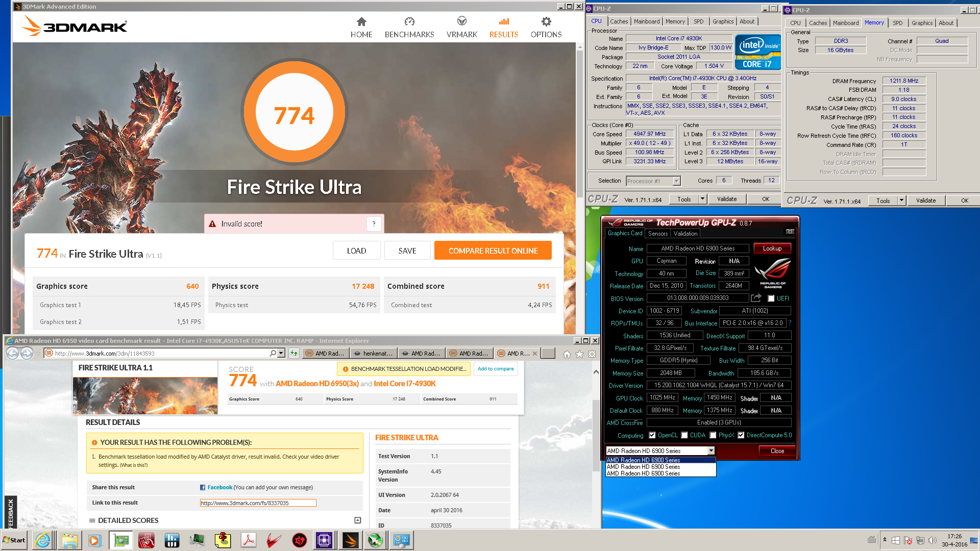Click Internet Explorer forward arrow
Screen dimensions: 980x551
(27, 353)
